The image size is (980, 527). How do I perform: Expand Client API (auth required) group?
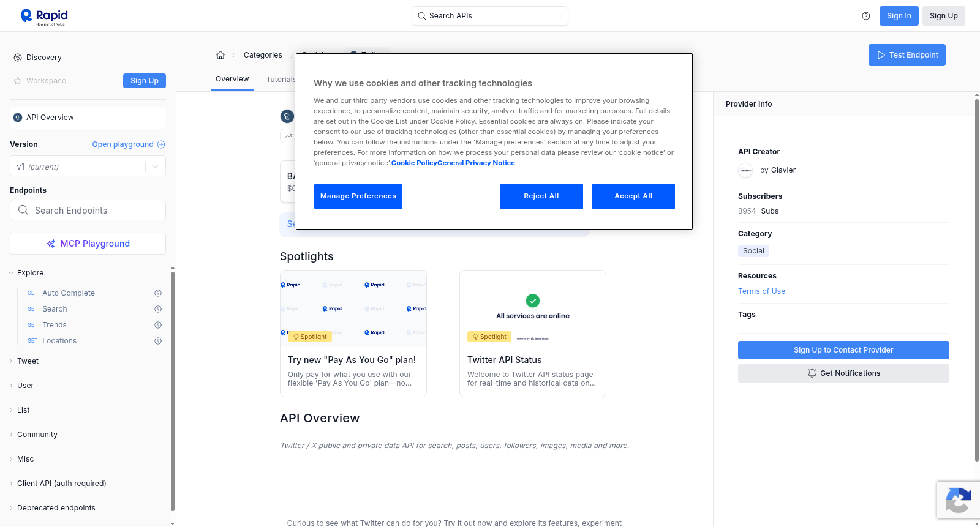(61, 484)
